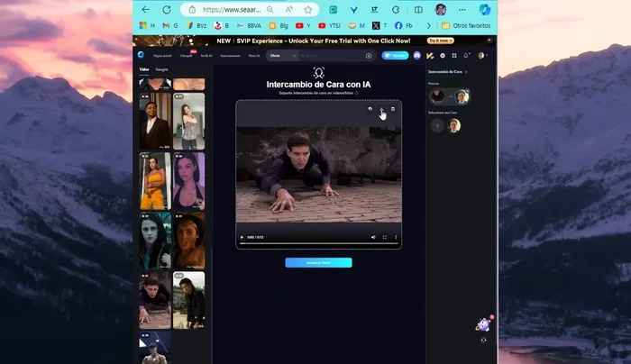Open the Discord icon in navbar
This screenshot has width=631, height=364.
coord(416,56)
